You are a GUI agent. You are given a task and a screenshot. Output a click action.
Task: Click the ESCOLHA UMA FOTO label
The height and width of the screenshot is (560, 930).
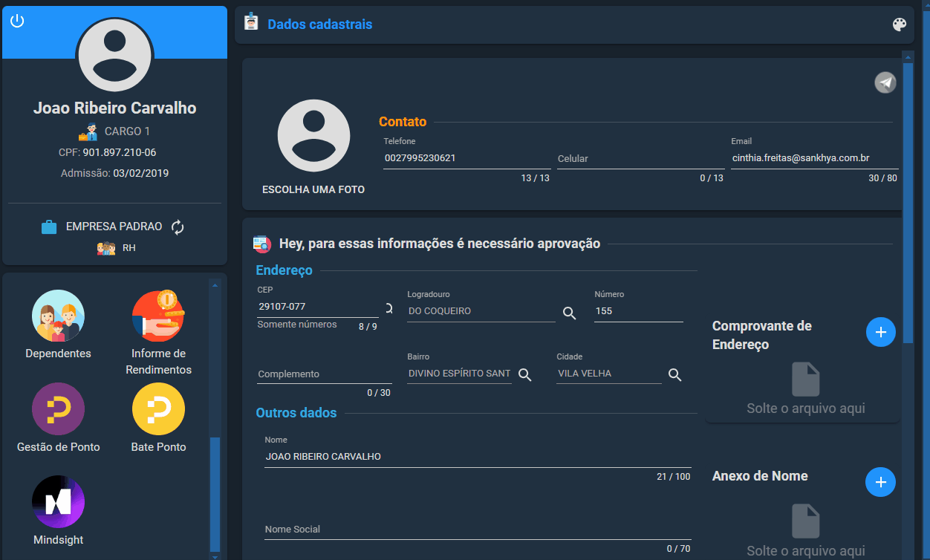[313, 189]
